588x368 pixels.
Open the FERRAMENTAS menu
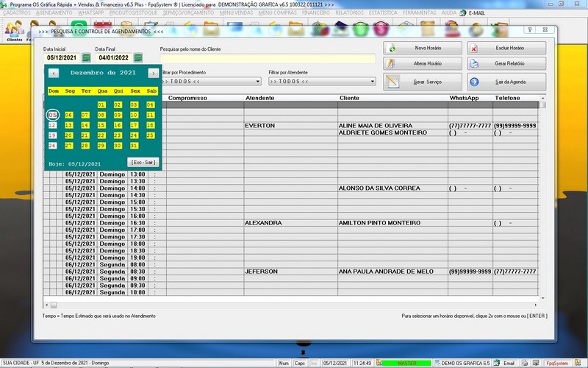coord(419,13)
